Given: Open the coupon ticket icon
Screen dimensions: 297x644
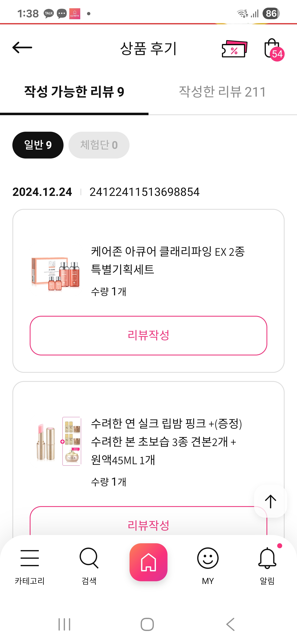Looking at the screenshot, I should tap(234, 49).
